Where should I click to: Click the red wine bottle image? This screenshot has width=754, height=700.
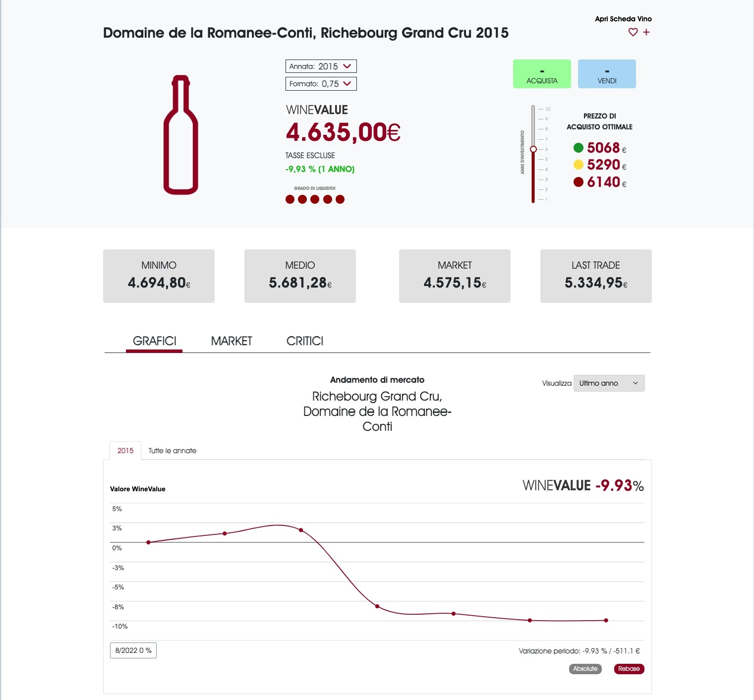(x=181, y=135)
